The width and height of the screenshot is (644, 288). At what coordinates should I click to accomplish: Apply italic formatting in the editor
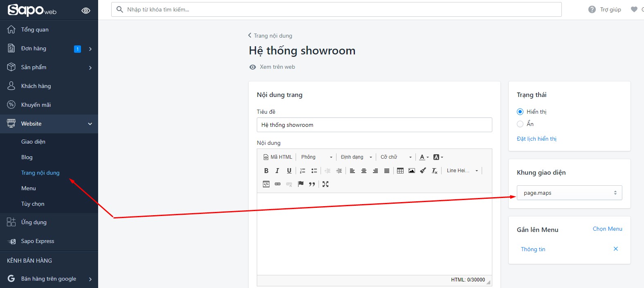pos(277,171)
